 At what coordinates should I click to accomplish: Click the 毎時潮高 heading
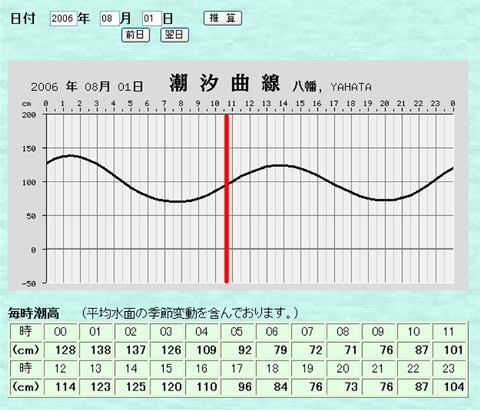pyautogui.click(x=34, y=313)
